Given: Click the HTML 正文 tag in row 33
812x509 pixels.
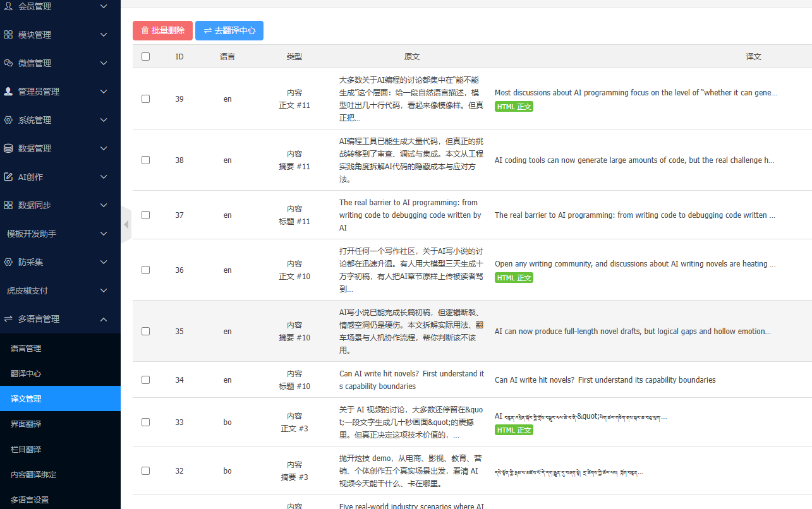Looking at the screenshot, I should point(514,430).
